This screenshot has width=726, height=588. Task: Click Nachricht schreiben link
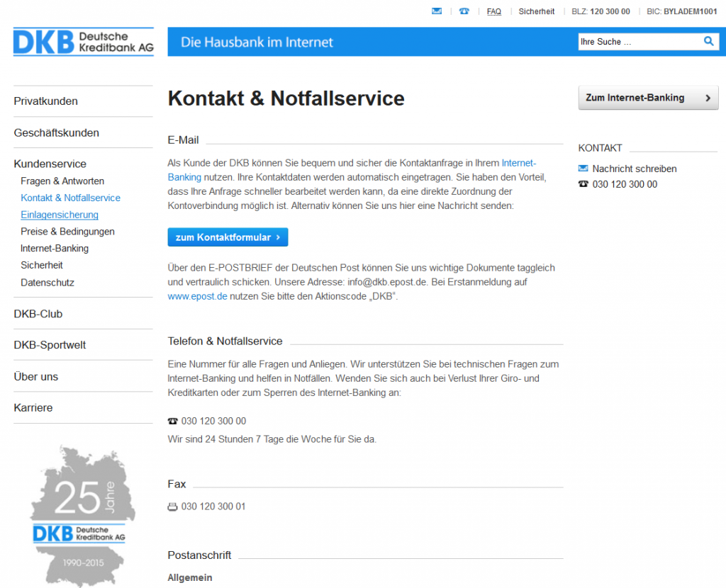click(635, 169)
